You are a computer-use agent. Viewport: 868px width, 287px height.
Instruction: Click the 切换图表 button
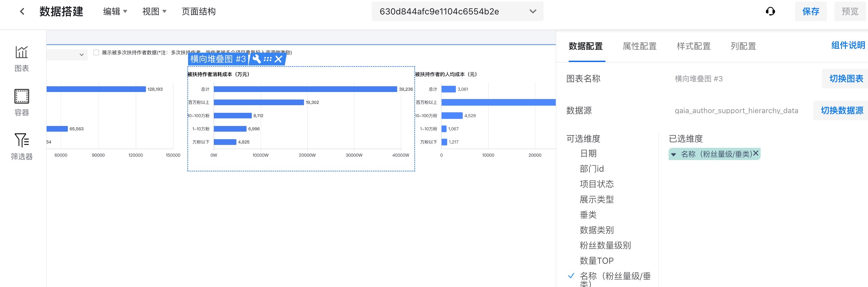(846, 78)
